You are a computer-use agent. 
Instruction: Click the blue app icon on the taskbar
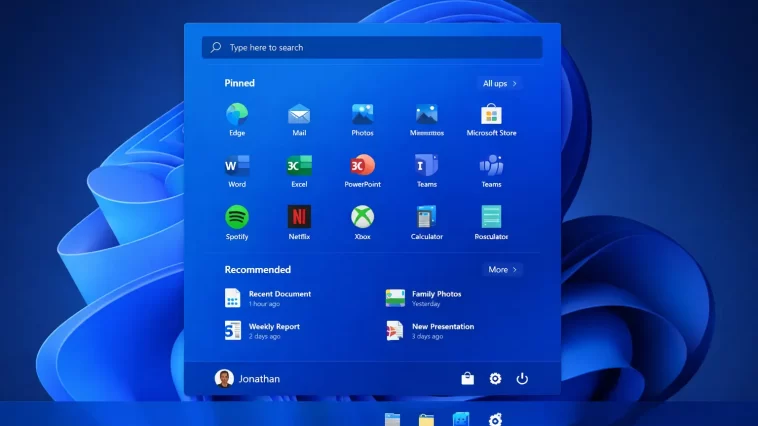tap(461, 419)
